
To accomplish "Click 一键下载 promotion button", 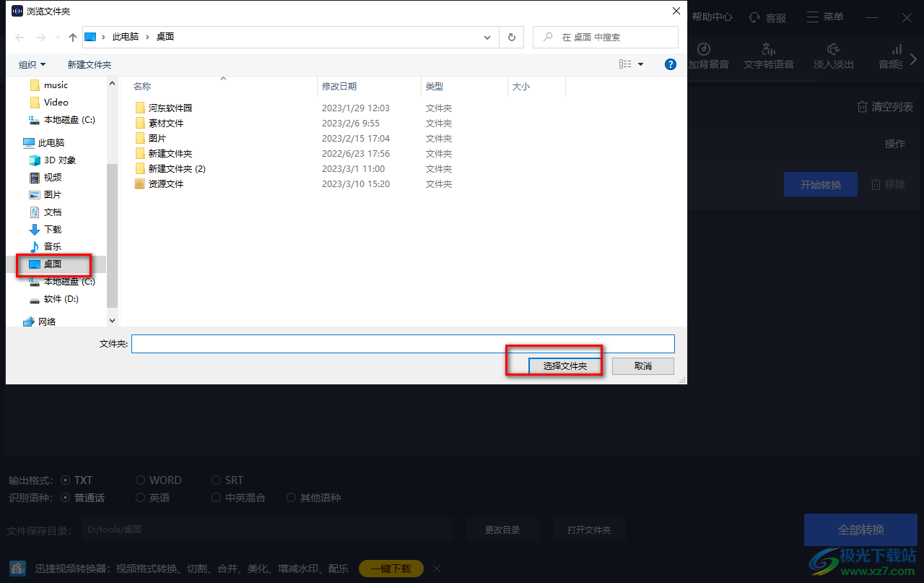I will coord(391,569).
